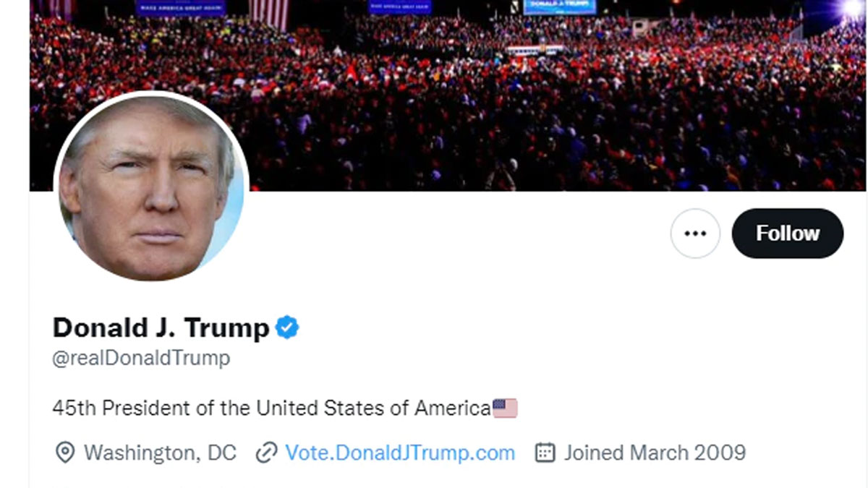The height and width of the screenshot is (488, 868).
Task: Open the Vote.DonaldJTrump.com link
Action: (400, 453)
